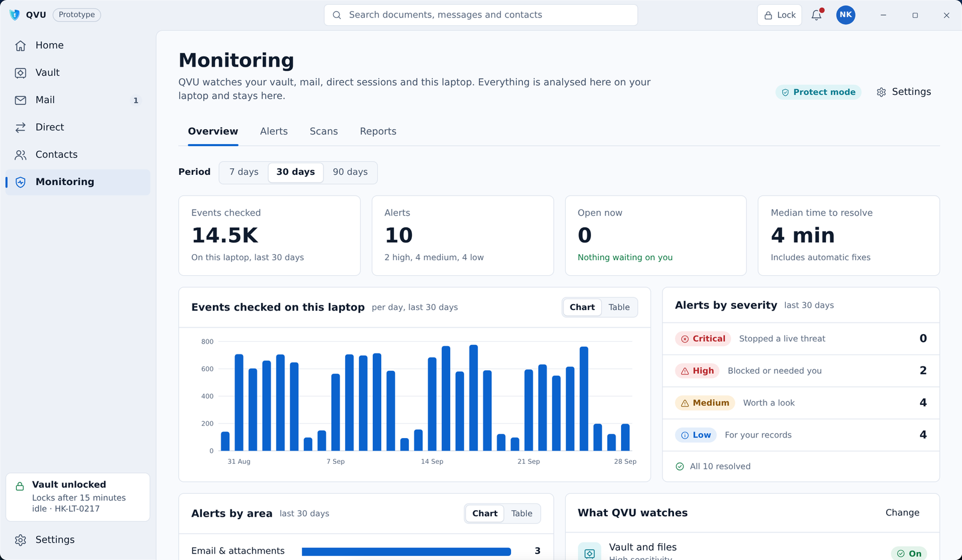Click the Email & attachments progress bar
Screen dimensions: 962x560
click(406, 552)
